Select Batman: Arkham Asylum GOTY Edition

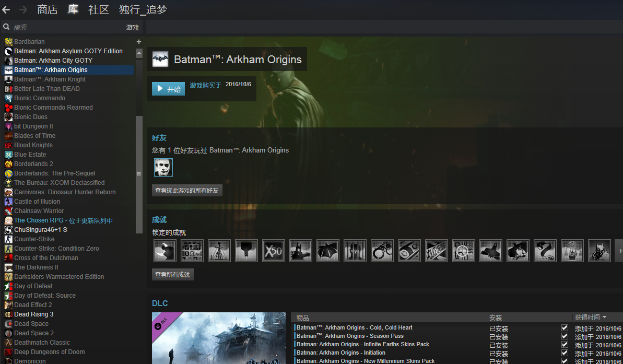pos(68,51)
